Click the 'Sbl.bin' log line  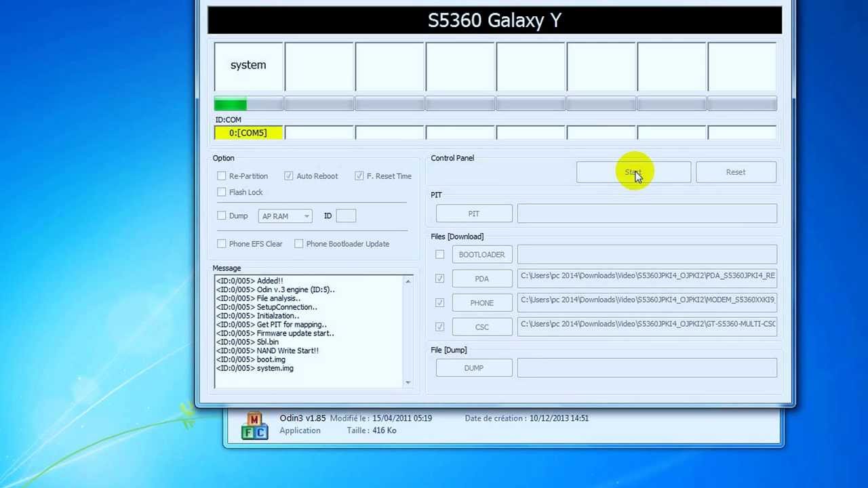pyautogui.click(x=248, y=342)
